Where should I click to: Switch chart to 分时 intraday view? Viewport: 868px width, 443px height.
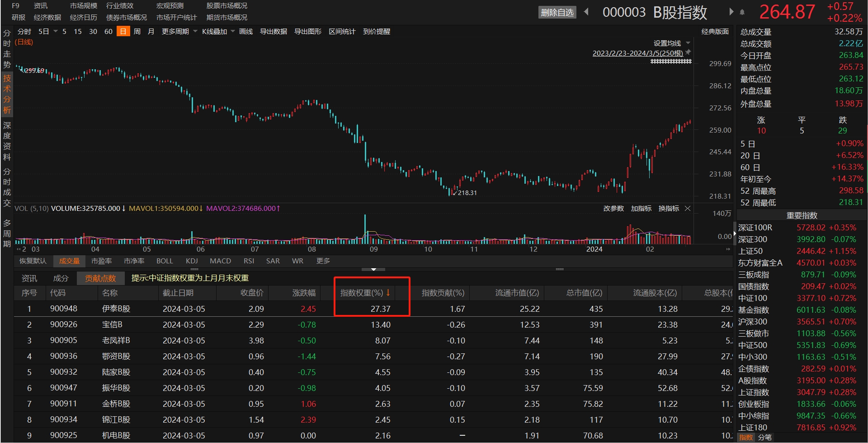[x=24, y=32]
